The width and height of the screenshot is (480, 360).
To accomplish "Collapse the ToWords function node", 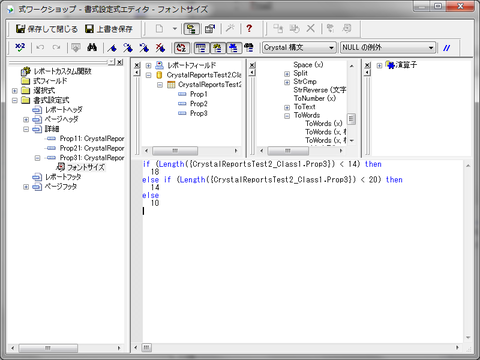I will [x=287, y=116].
